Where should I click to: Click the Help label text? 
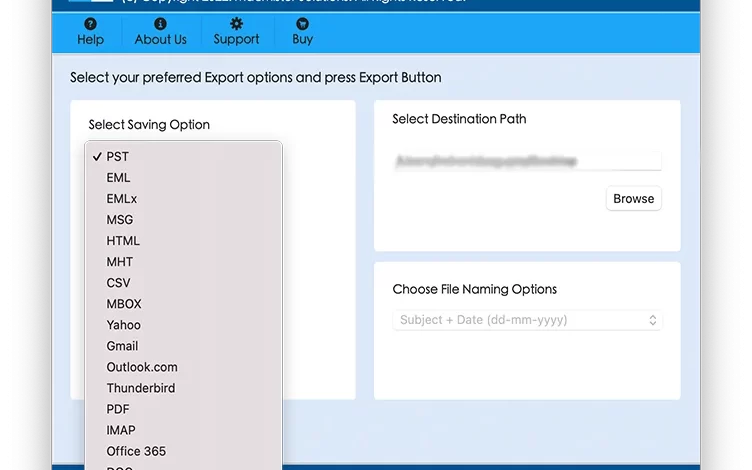point(90,39)
